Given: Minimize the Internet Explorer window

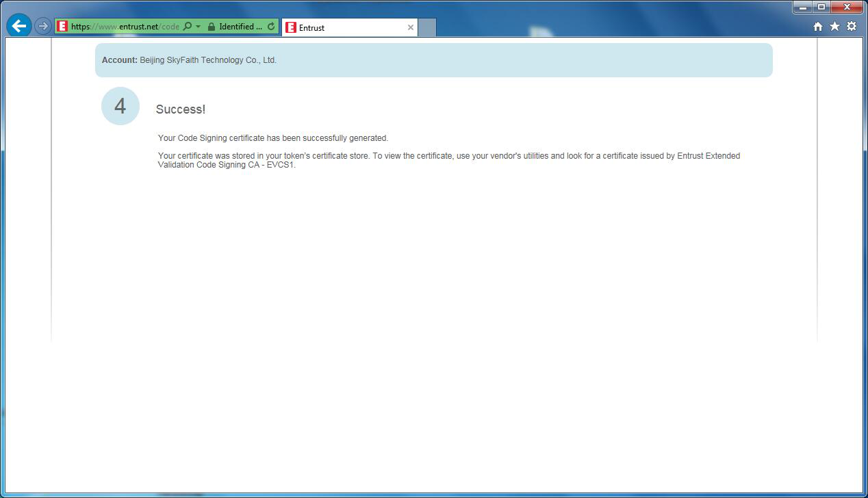Looking at the screenshot, I should tap(803, 8).
